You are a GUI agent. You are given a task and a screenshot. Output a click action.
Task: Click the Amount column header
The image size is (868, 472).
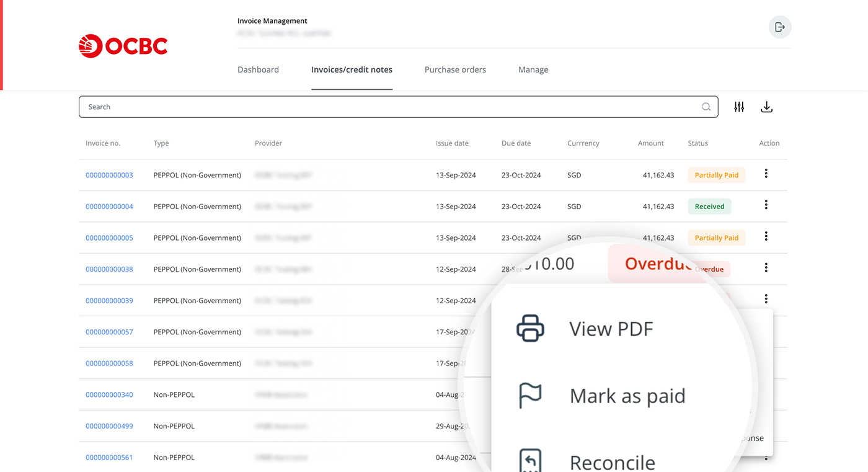point(651,143)
